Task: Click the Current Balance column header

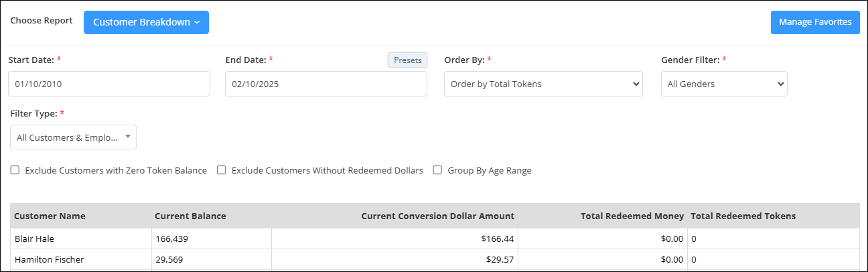Action: tap(190, 216)
